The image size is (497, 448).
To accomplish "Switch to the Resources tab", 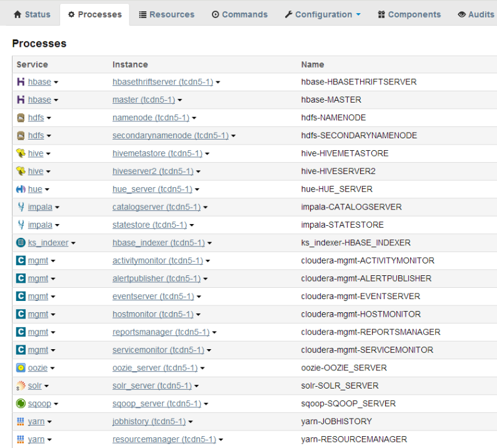I will pos(167,14).
